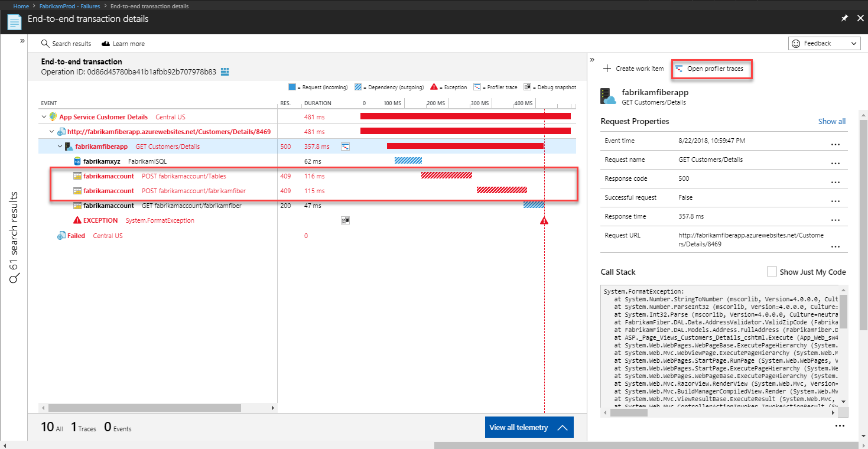This screenshot has width=868, height=449.
Task: Open the Feedback dropdown
Action: pos(824,43)
